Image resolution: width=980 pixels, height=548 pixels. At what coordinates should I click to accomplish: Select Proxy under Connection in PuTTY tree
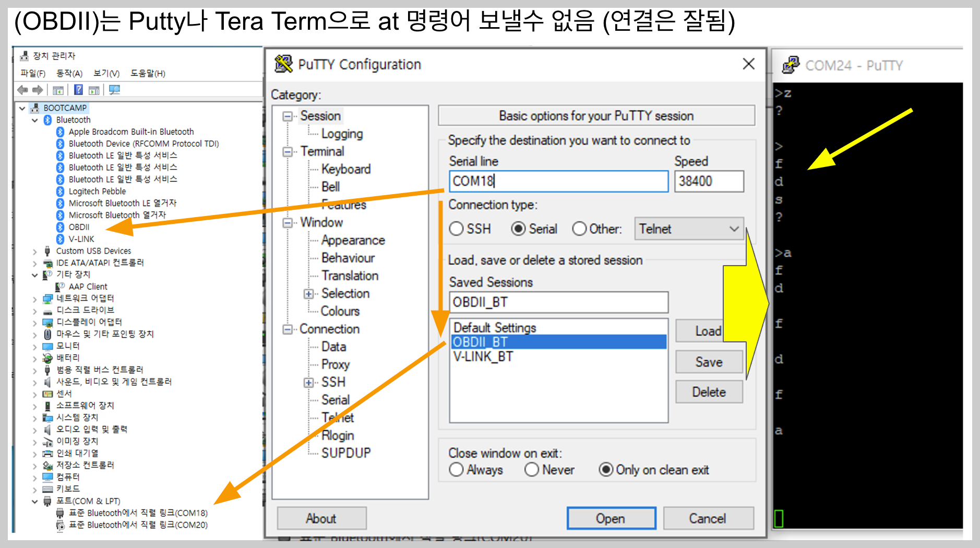tap(336, 364)
